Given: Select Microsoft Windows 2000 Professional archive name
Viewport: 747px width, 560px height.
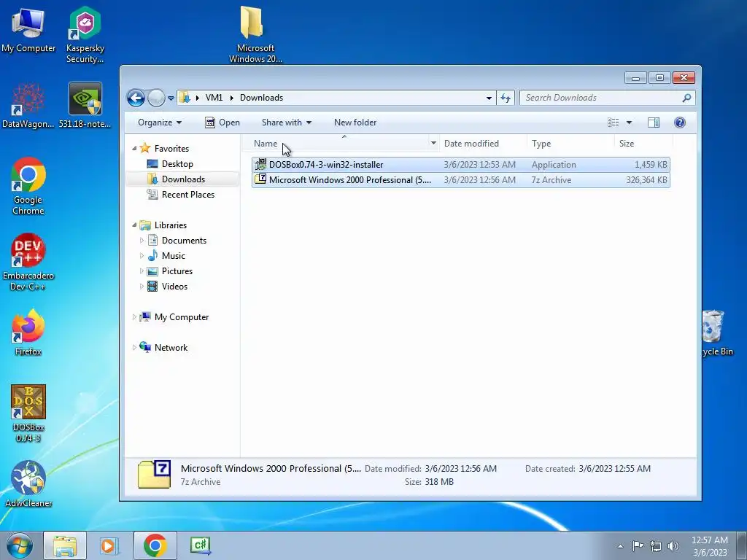Looking at the screenshot, I should click(350, 180).
